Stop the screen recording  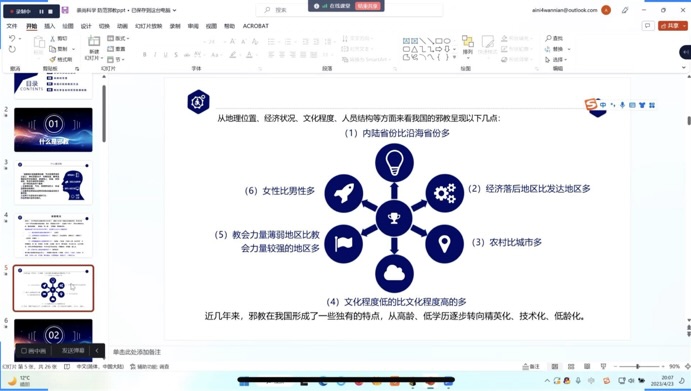pyautogui.click(x=51, y=11)
